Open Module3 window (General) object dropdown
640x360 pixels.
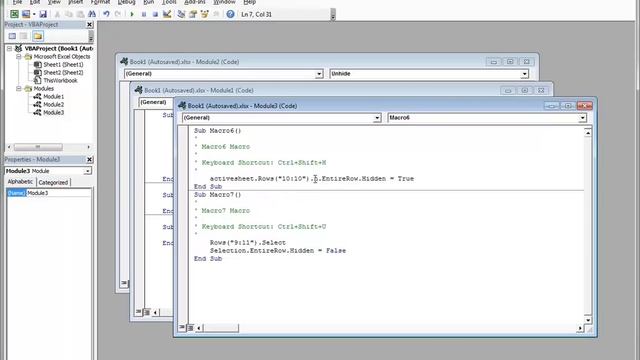(377, 118)
